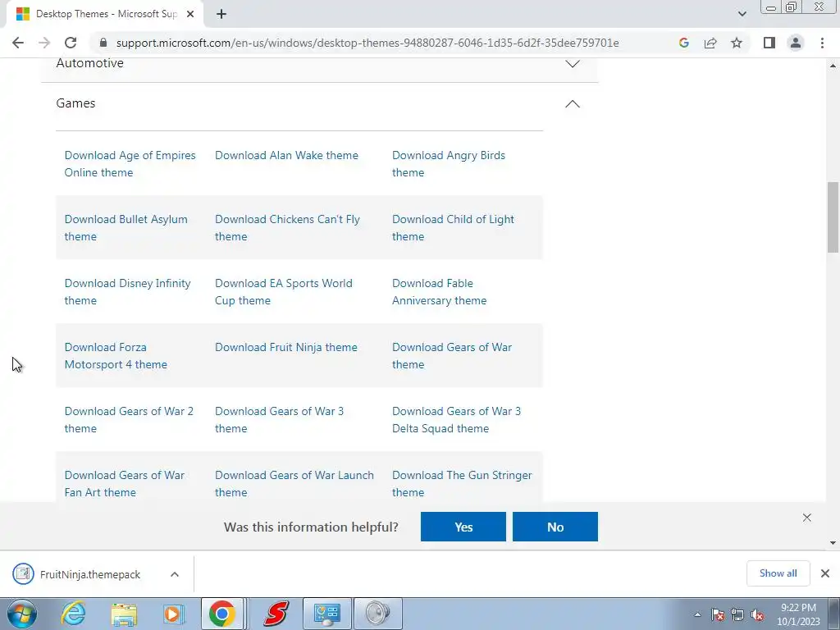Open the side panel icon
The width and height of the screenshot is (840, 630).
pos(769,43)
